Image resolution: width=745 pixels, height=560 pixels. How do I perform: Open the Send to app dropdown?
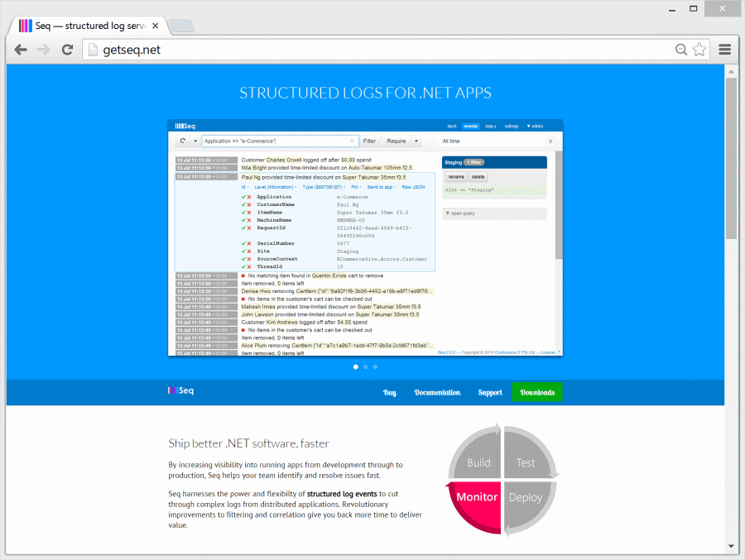click(382, 187)
